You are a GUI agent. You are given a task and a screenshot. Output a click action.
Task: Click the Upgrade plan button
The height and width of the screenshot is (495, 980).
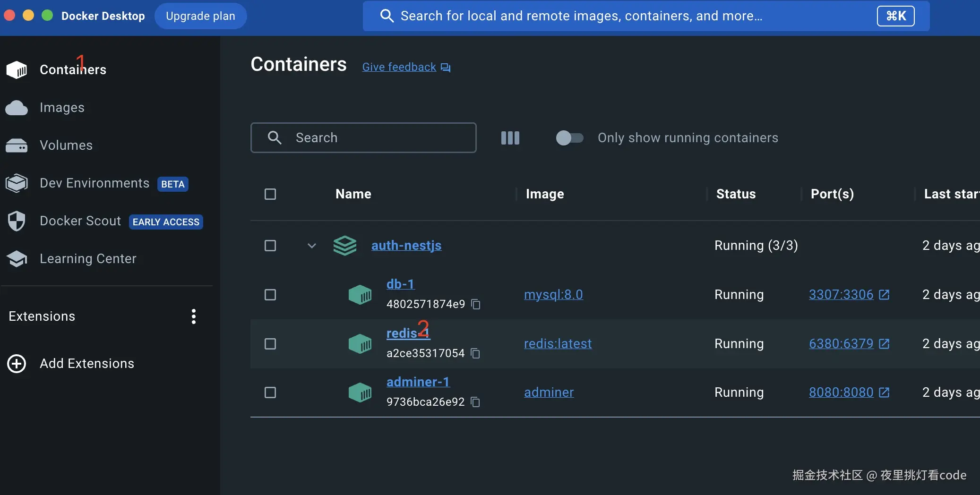200,16
